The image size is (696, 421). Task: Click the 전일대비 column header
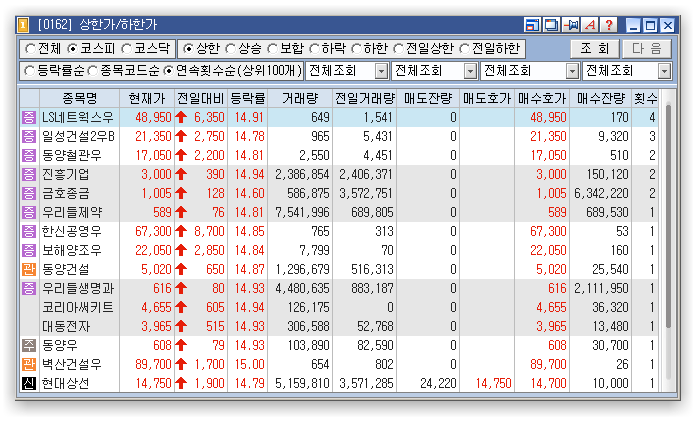pyautogui.click(x=201, y=99)
